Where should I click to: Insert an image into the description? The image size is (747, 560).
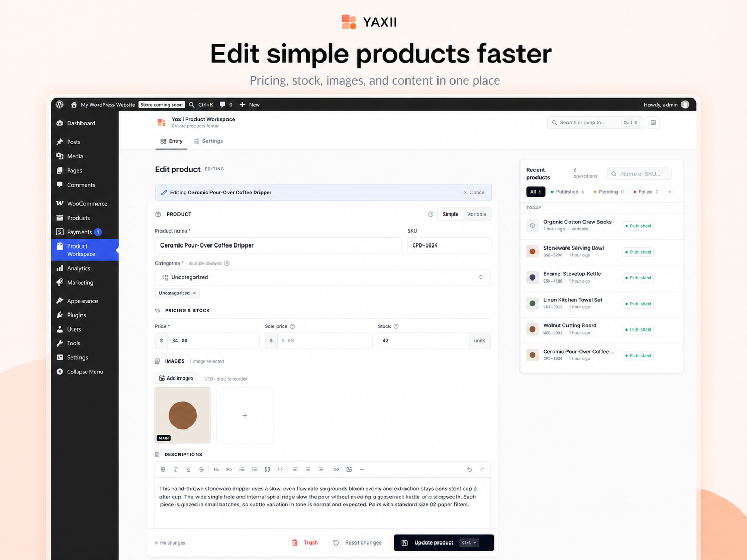[x=349, y=469]
